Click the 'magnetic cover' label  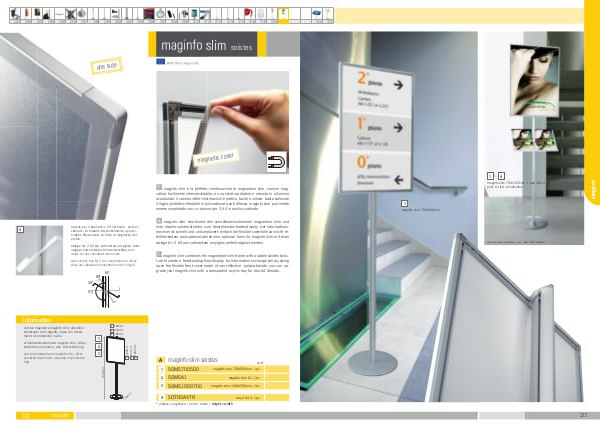(x=215, y=157)
